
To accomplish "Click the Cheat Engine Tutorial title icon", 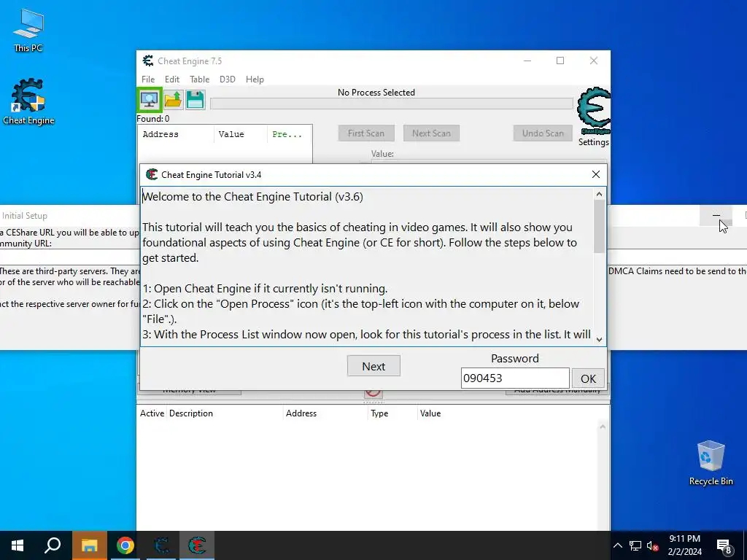I will click(152, 174).
